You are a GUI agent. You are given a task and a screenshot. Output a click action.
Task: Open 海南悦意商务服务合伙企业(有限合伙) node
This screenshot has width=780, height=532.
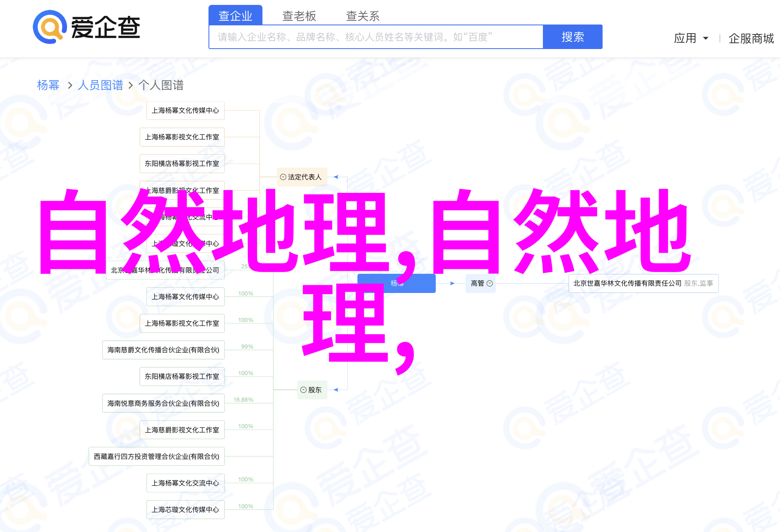[x=164, y=403]
